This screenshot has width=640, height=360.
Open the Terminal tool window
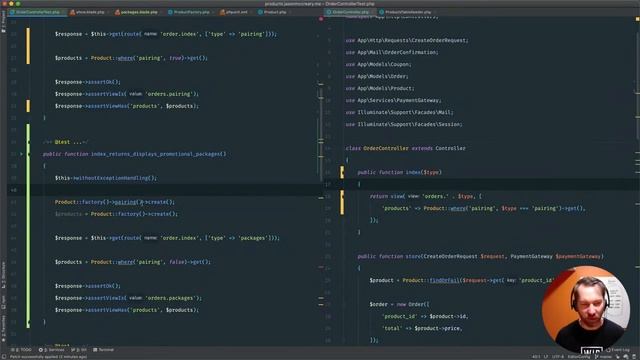coord(104,350)
